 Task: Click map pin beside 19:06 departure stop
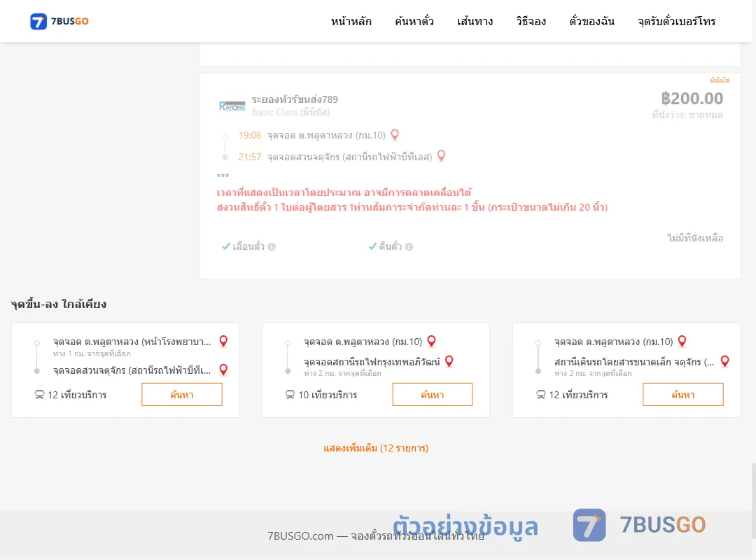(x=395, y=135)
